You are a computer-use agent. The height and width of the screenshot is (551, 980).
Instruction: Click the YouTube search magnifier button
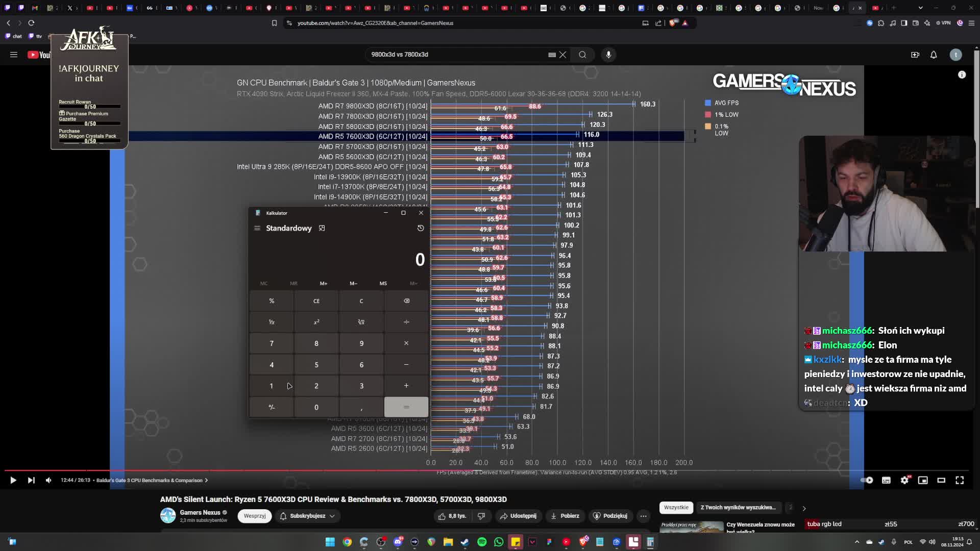[x=582, y=55]
